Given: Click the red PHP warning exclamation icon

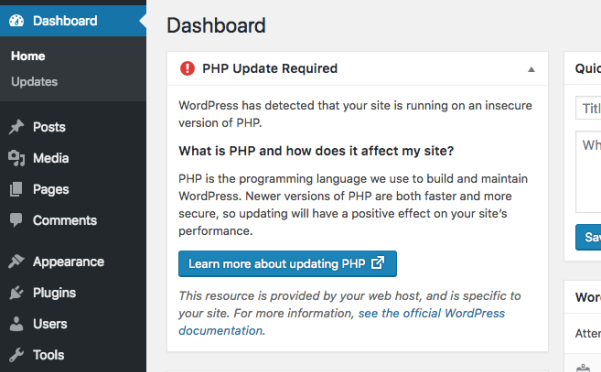Looking at the screenshot, I should 187,69.
